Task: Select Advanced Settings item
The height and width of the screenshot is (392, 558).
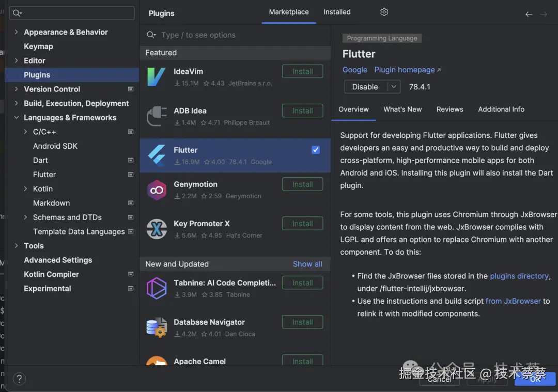Action: pos(58,260)
